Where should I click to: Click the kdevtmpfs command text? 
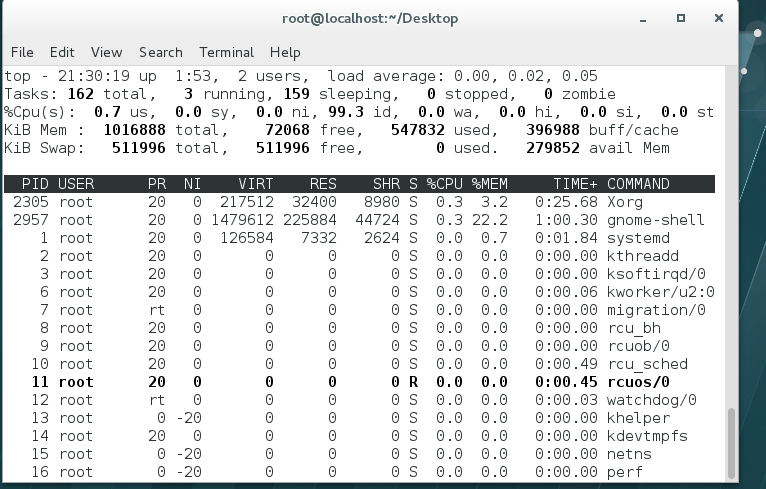point(647,436)
